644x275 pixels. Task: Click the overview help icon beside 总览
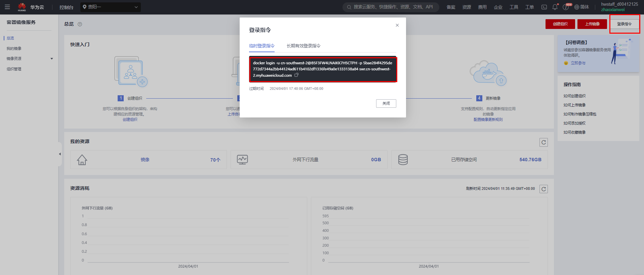pyautogui.click(x=80, y=24)
